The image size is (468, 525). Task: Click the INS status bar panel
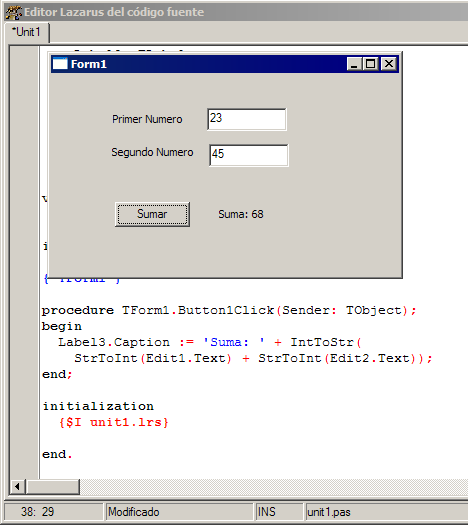coord(280,512)
